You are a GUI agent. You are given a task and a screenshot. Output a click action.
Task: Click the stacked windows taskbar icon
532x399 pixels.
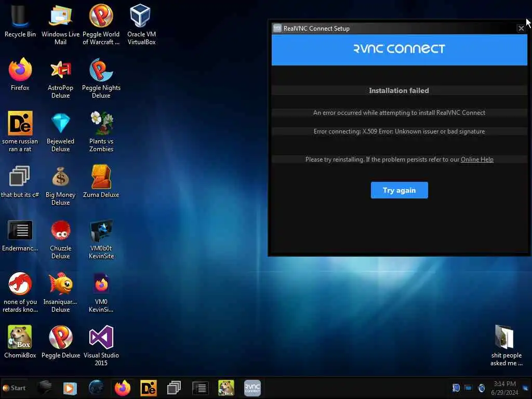click(174, 388)
